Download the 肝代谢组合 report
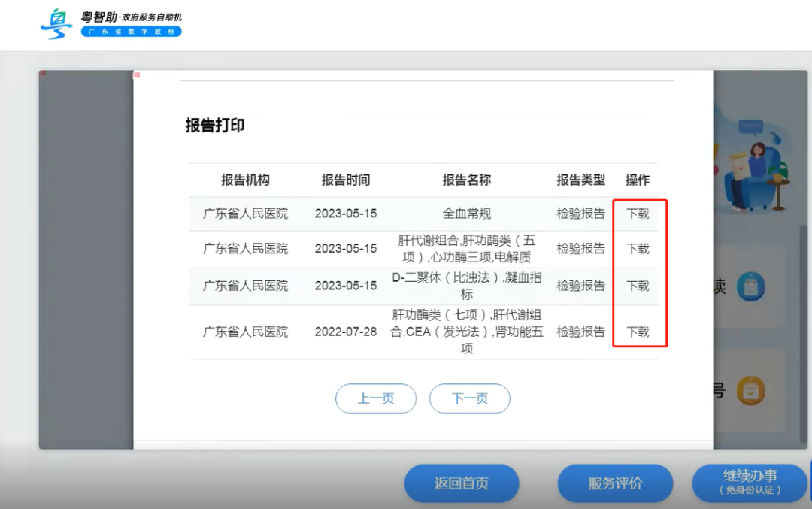This screenshot has height=509, width=812. tap(638, 249)
